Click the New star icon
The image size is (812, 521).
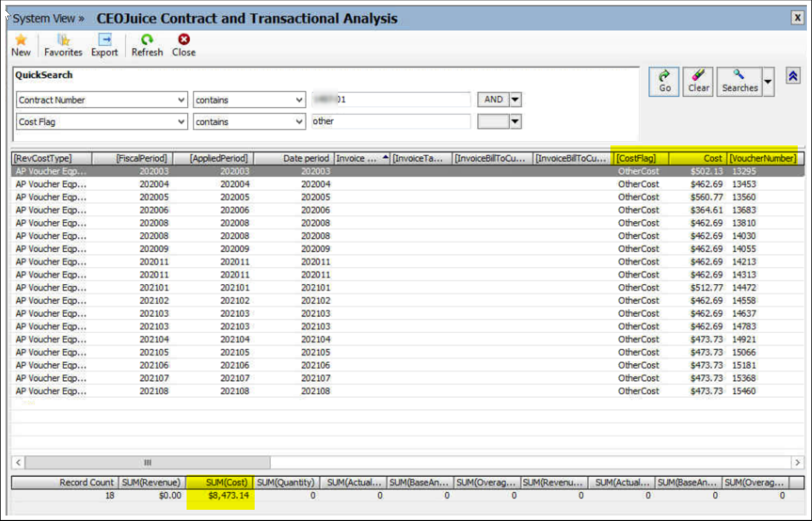[21, 45]
